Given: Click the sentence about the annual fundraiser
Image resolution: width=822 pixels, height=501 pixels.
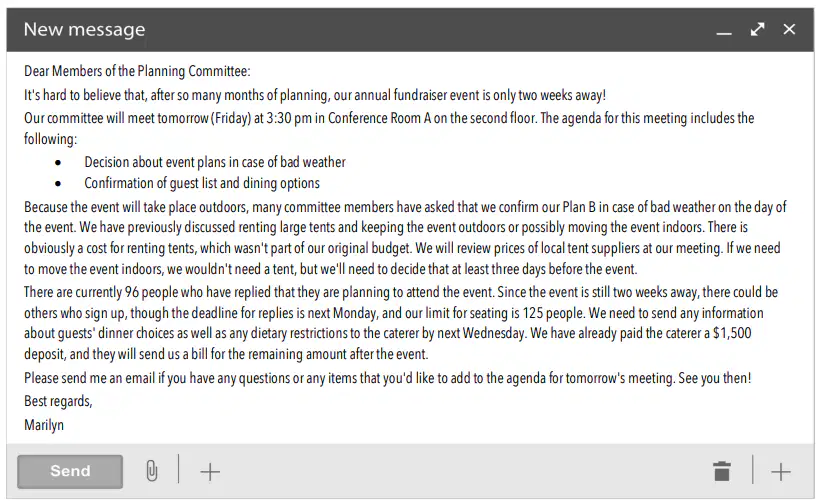Looking at the screenshot, I should (x=315, y=95).
